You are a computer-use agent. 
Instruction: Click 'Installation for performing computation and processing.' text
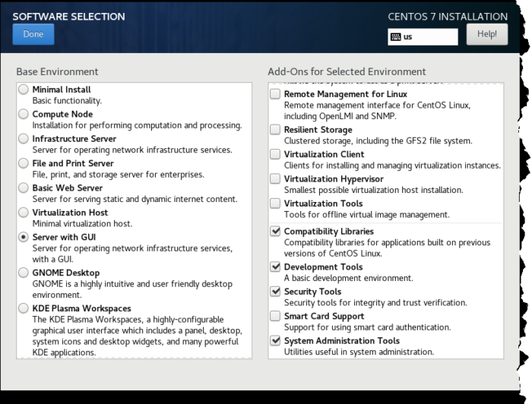coord(137,125)
